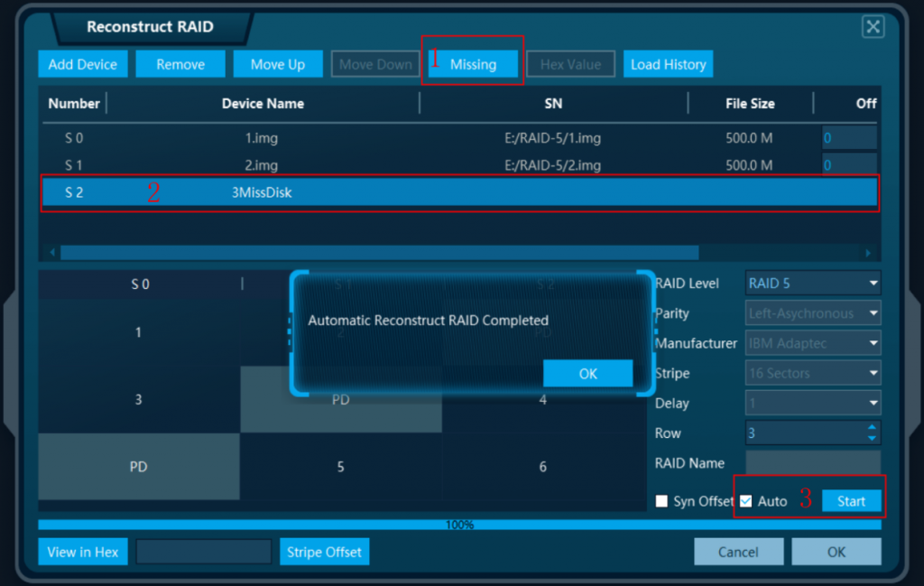
Task: Open the Stripe size dropdown
Action: (811, 372)
